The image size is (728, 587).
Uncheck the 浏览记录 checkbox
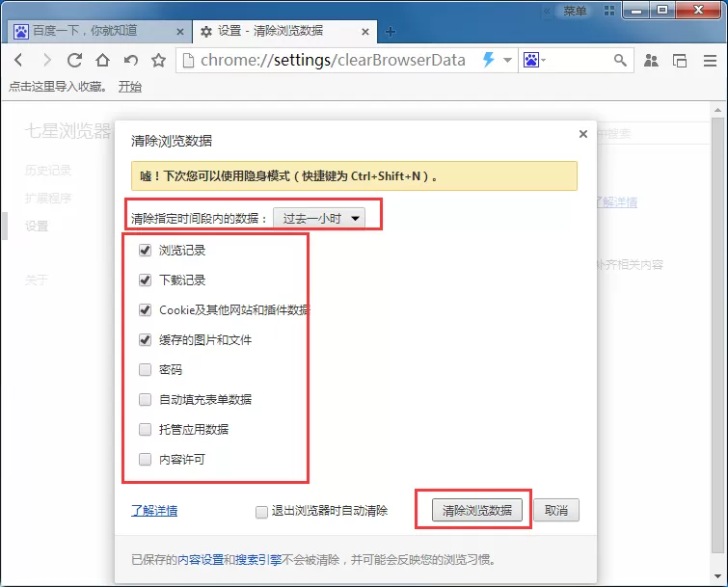pos(145,250)
